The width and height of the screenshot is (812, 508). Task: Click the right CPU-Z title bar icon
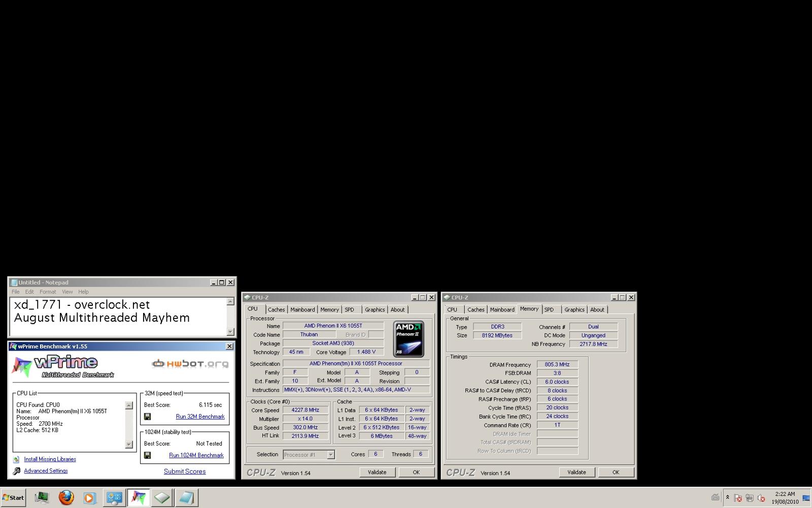coord(447,297)
